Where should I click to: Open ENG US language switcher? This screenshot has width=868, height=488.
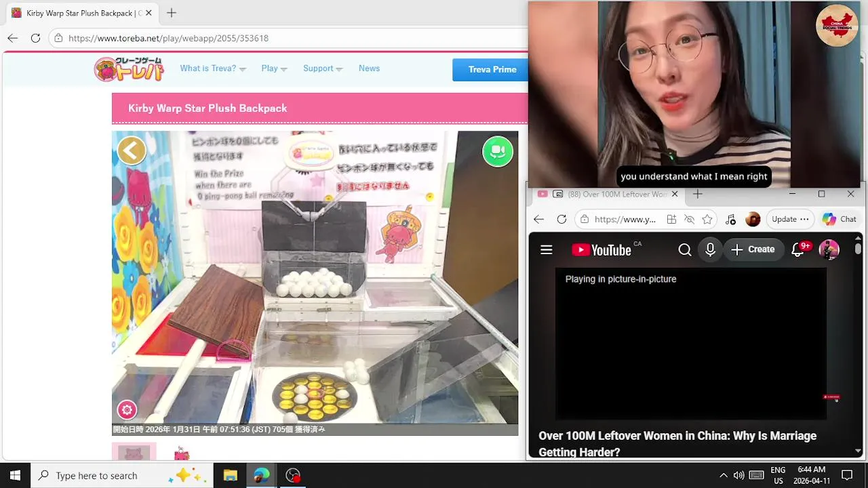point(778,475)
